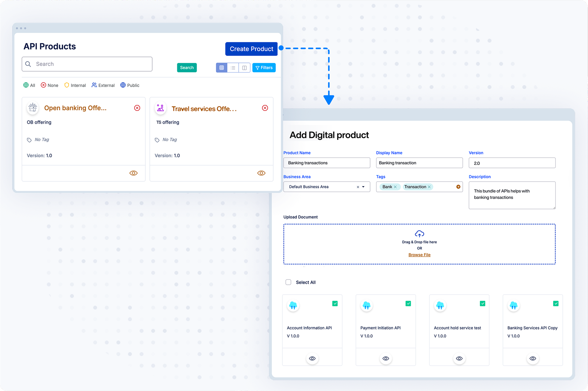This screenshot has width=588, height=391.
Task: Uncheck the Account hold service test checkbox
Action: coord(483,303)
